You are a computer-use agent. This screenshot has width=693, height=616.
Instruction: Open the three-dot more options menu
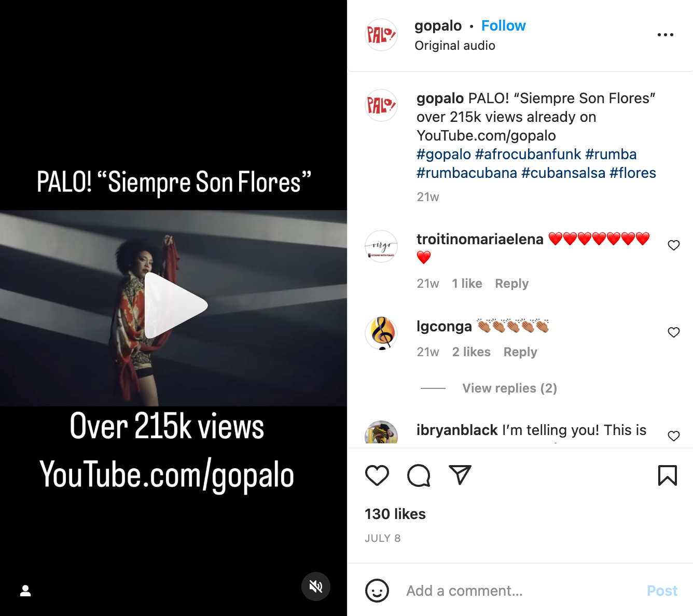(666, 35)
